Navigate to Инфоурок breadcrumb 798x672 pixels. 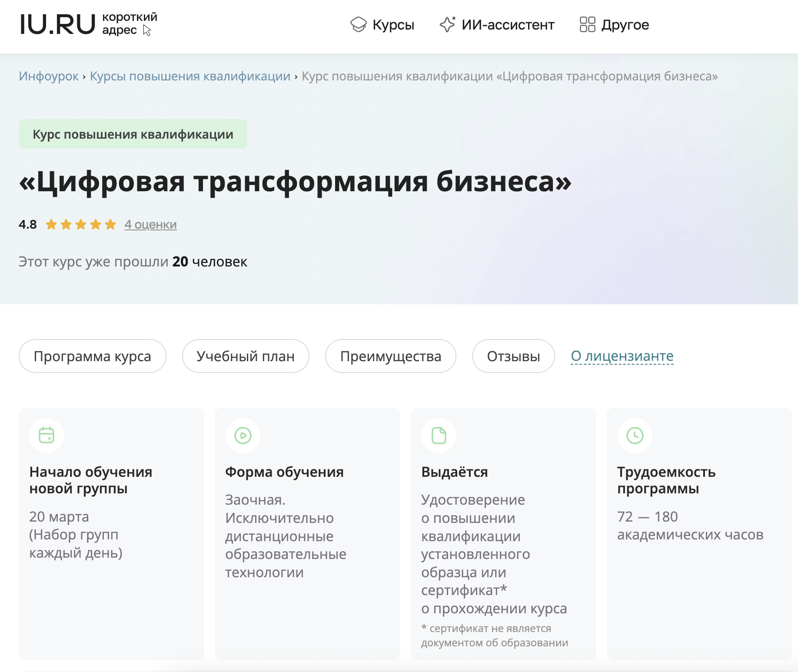(x=49, y=76)
